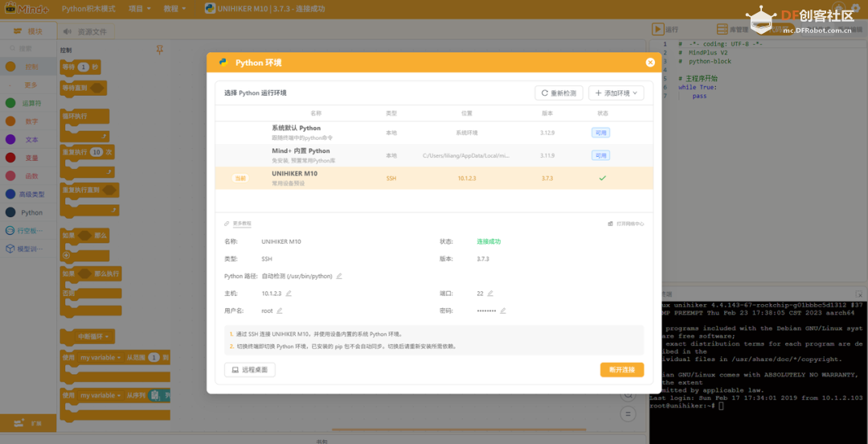
Task: Open my variable dropdown in 从序列 block
Action: (100, 396)
